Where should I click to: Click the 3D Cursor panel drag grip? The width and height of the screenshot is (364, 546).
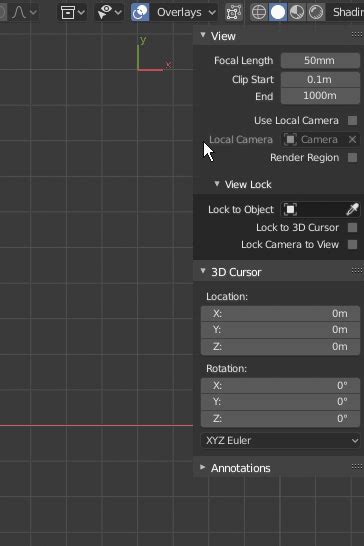pyautogui.click(x=357, y=271)
